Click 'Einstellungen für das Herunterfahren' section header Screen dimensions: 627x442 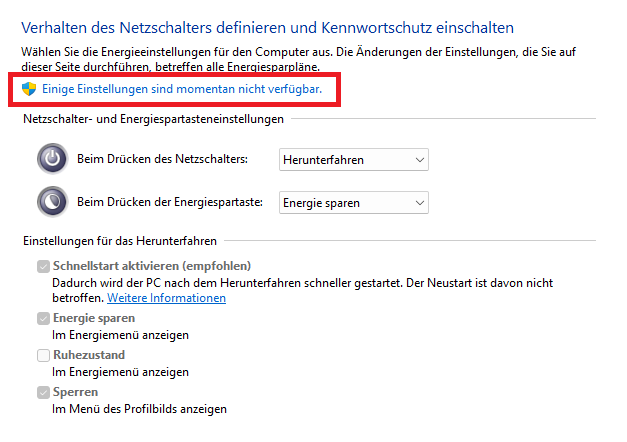click(119, 242)
